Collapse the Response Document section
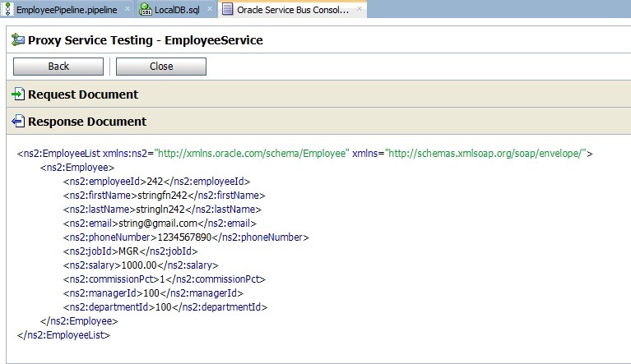The width and height of the screenshot is (631, 364). click(86, 122)
